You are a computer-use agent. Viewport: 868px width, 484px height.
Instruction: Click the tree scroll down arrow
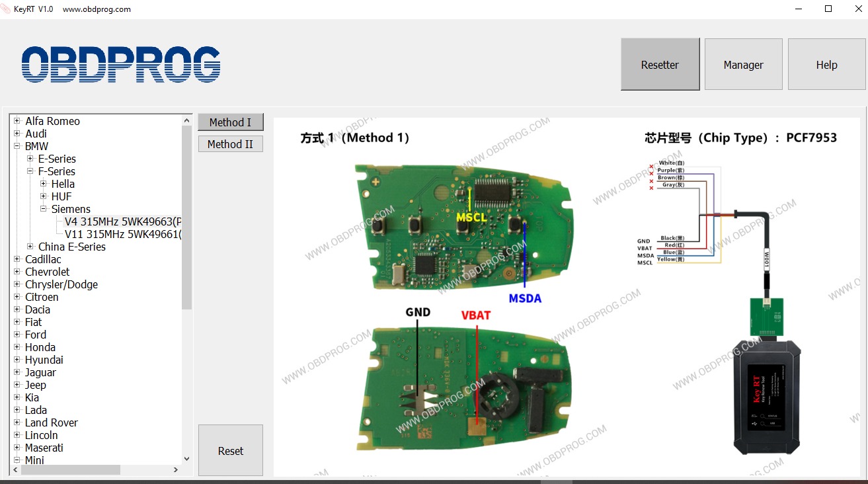point(186,459)
